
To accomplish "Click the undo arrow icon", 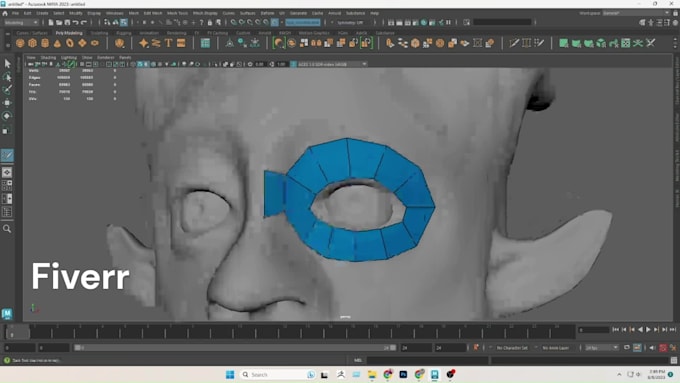I will click(x=75, y=23).
